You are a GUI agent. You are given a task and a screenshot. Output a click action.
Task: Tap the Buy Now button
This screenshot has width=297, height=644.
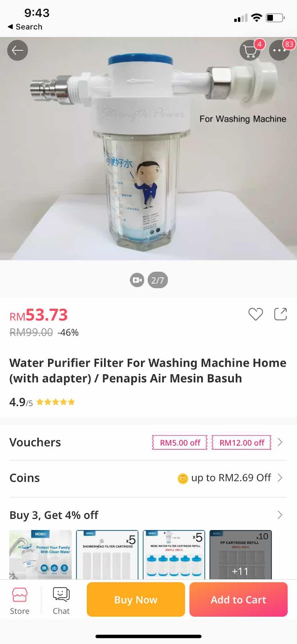pos(136,599)
